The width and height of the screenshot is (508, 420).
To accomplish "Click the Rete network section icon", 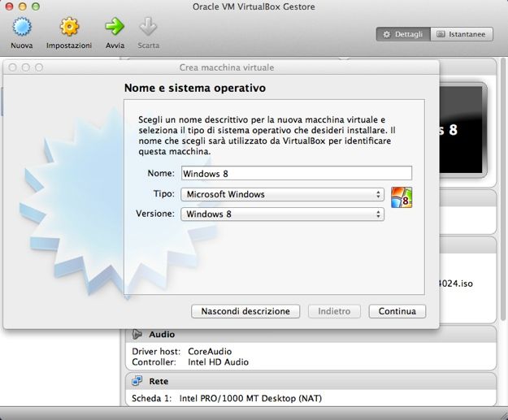I will coord(137,381).
